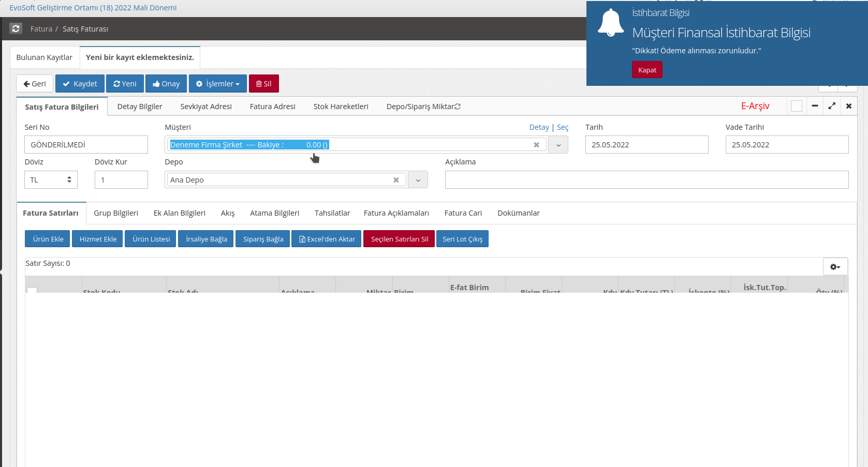Expand the Müşteri dropdown arrow
This screenshot has height=467, width=868.
[x=558, y=145]
